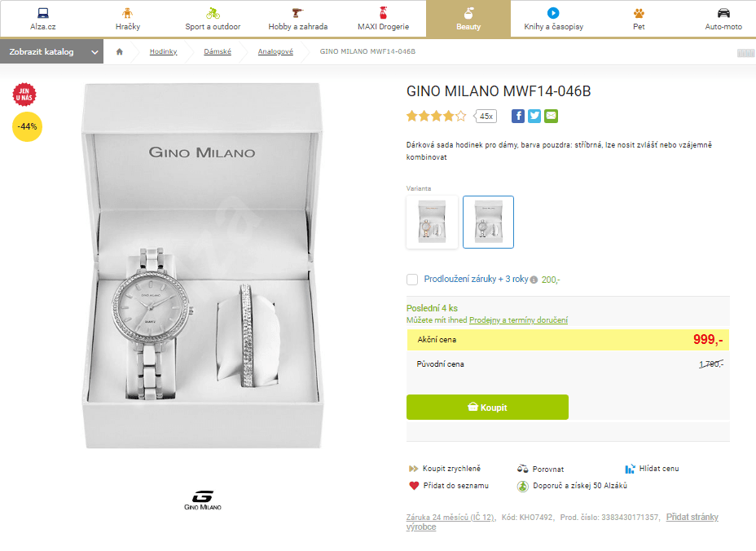Viewport: 756px width, 551px height.
Task: Open the Hračky category tab
Action: coord(127,19)
